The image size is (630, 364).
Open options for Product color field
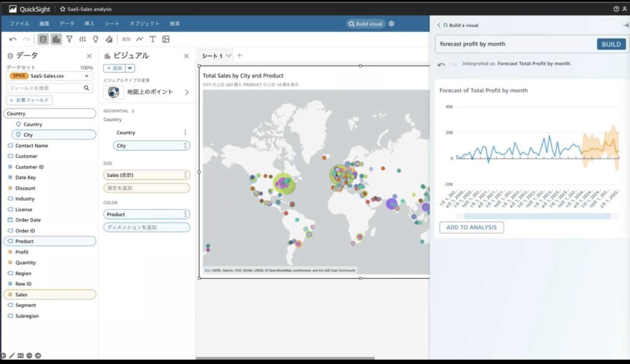coord(185,215)
